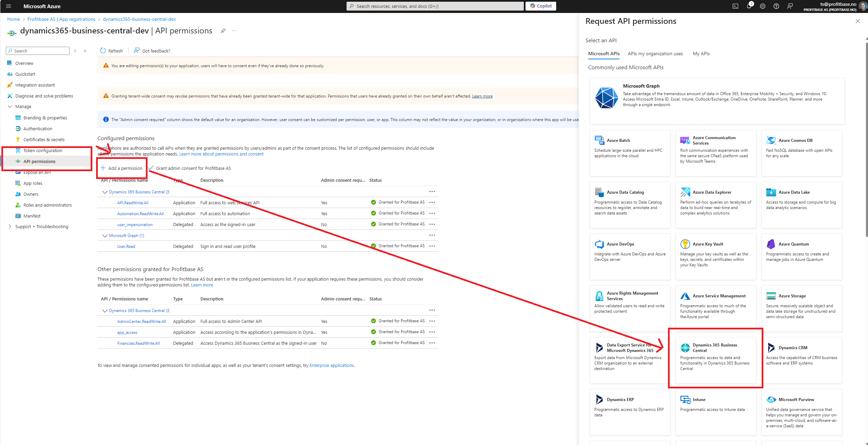Collapse the Manage section in the sidebar
The width and height of the screenshot is (868, 445).
[10, 106]
